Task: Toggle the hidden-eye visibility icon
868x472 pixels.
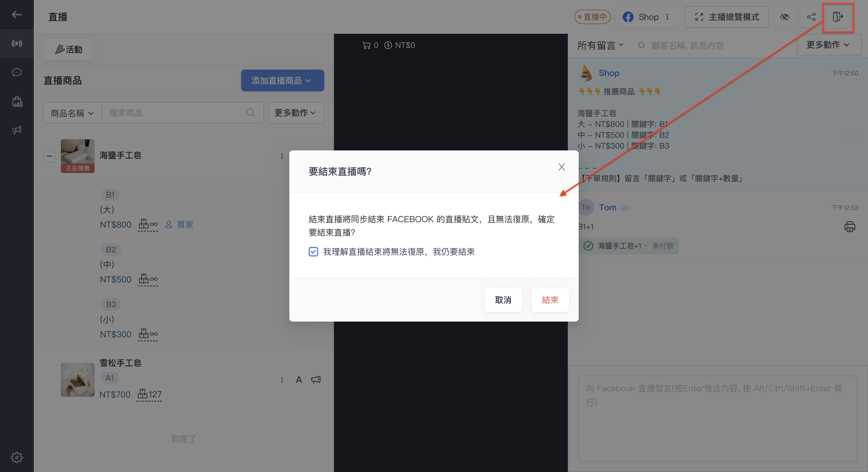Action: tap(785, 17)
